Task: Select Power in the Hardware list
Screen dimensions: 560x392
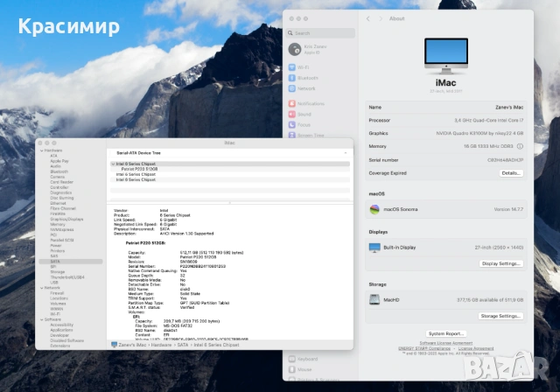Action: (56, 246)
